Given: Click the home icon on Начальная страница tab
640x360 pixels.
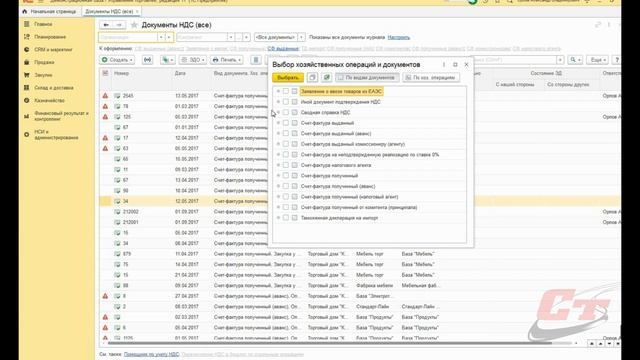Looking at the screenshot, I should pyautogui.click(x=24, y=11).
